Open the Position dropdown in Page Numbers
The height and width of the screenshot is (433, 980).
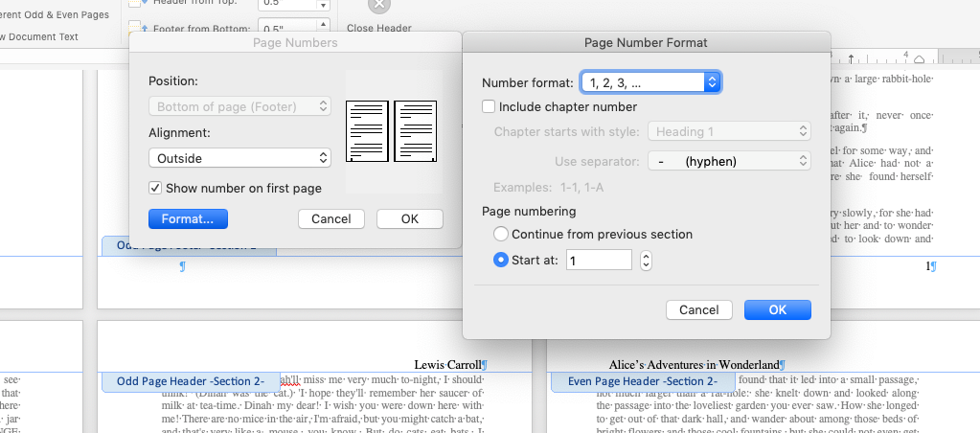coord(239,106)
